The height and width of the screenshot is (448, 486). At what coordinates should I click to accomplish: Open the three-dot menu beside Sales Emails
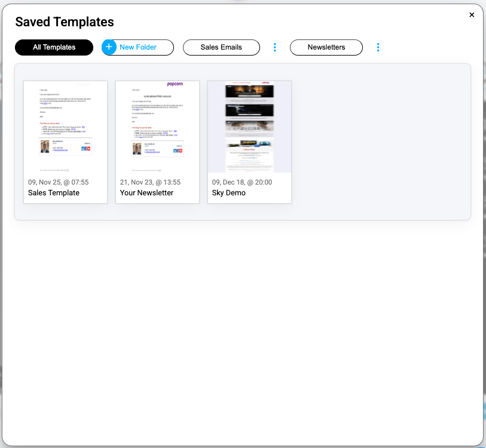pos(274,47)
